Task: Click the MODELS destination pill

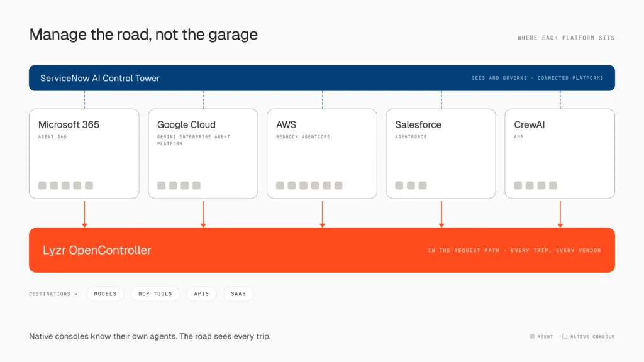Action: click(x=105, y=294)
